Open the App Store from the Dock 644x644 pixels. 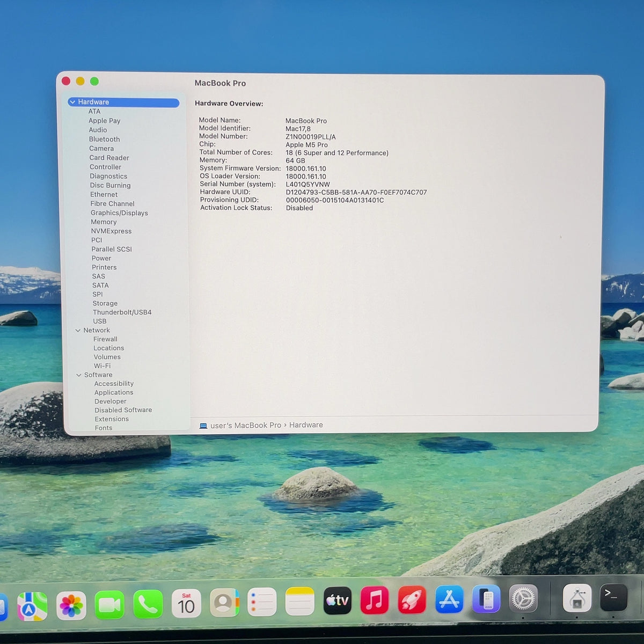pos(449,599)
